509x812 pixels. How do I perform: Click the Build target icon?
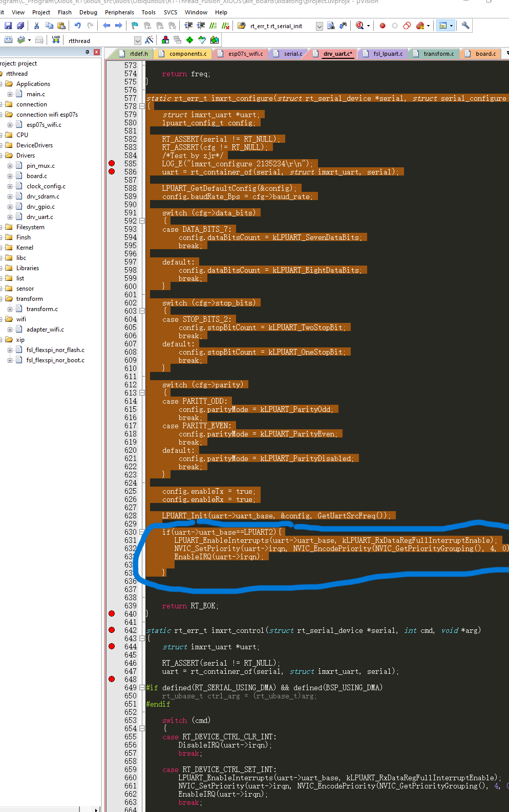coord(9,40)
